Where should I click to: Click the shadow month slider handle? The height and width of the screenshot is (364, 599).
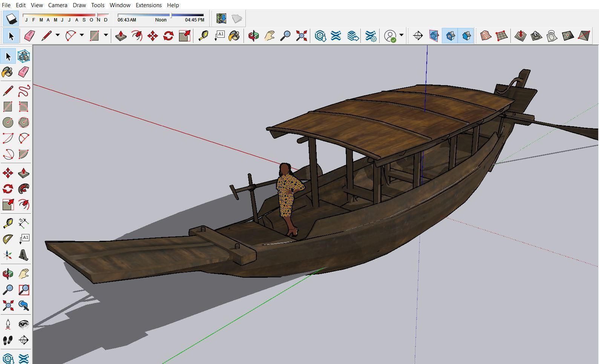click(97, 16)
